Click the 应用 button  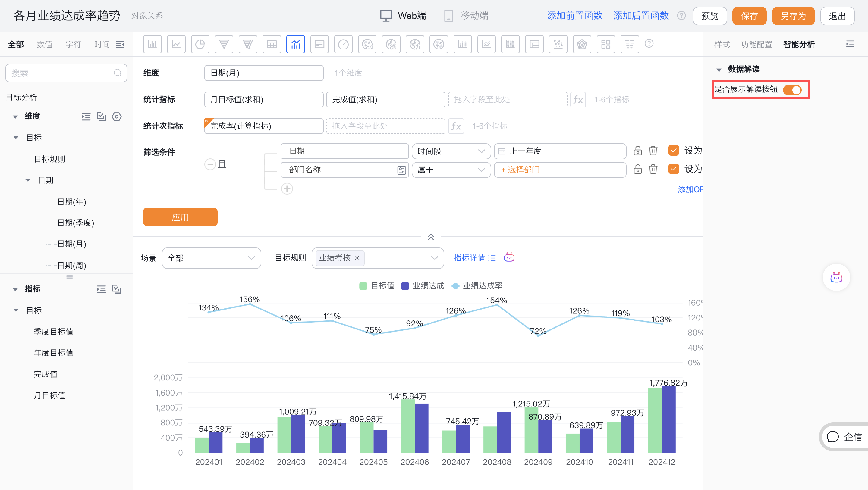coord(180,217)
